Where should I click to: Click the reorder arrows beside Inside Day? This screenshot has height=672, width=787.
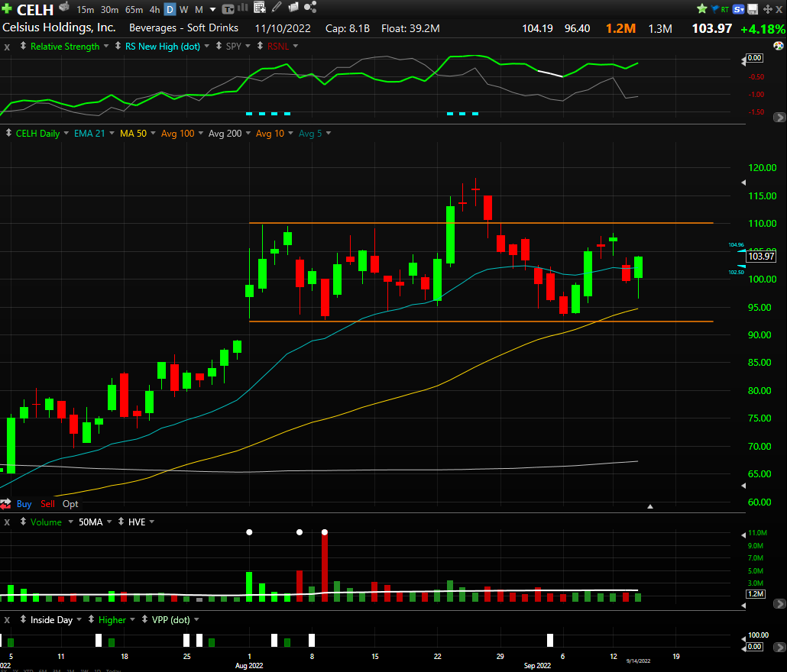click(23, 619)
